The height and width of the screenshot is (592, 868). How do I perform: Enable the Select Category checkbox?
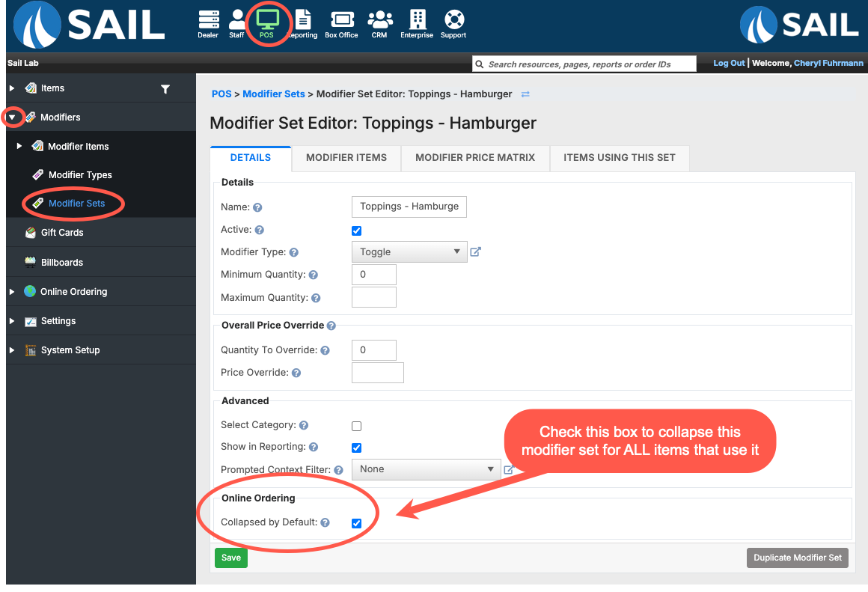356,427
